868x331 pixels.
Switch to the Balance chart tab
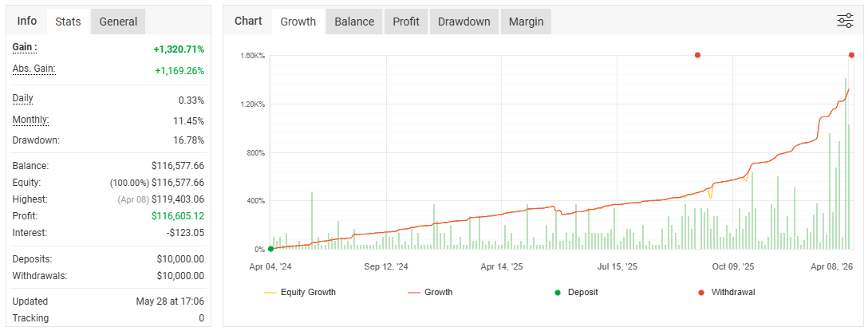[354, 22]
